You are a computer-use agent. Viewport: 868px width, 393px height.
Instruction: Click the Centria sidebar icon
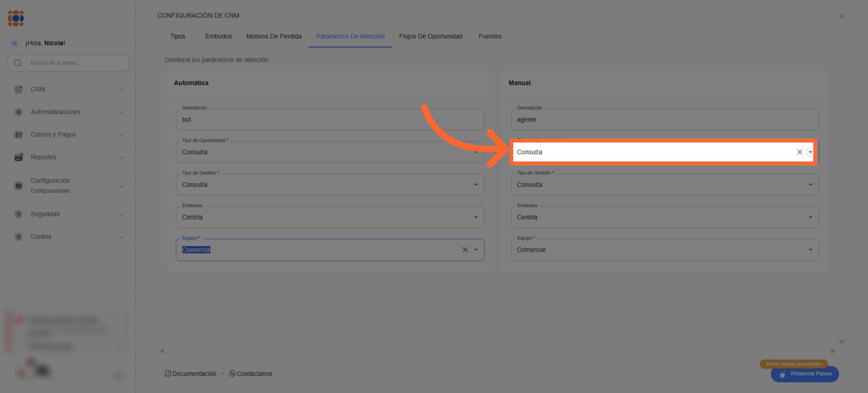(18, 237)
